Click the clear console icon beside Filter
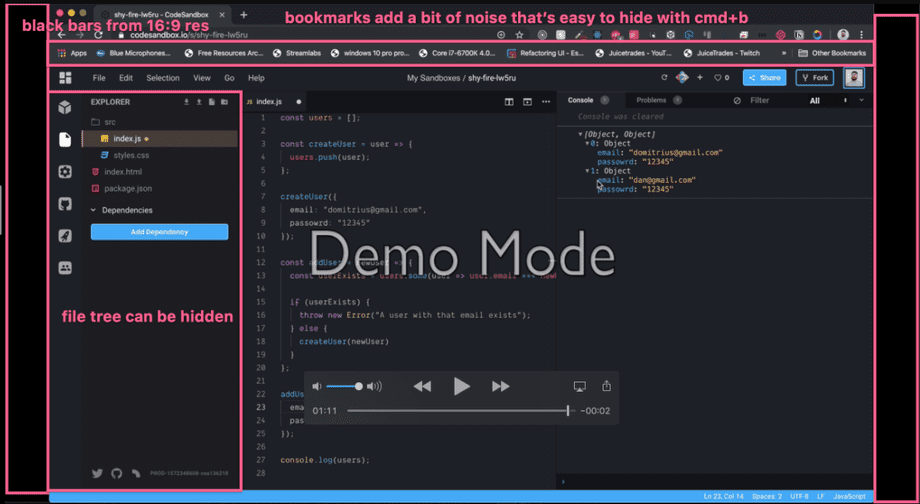 [737, 100]
